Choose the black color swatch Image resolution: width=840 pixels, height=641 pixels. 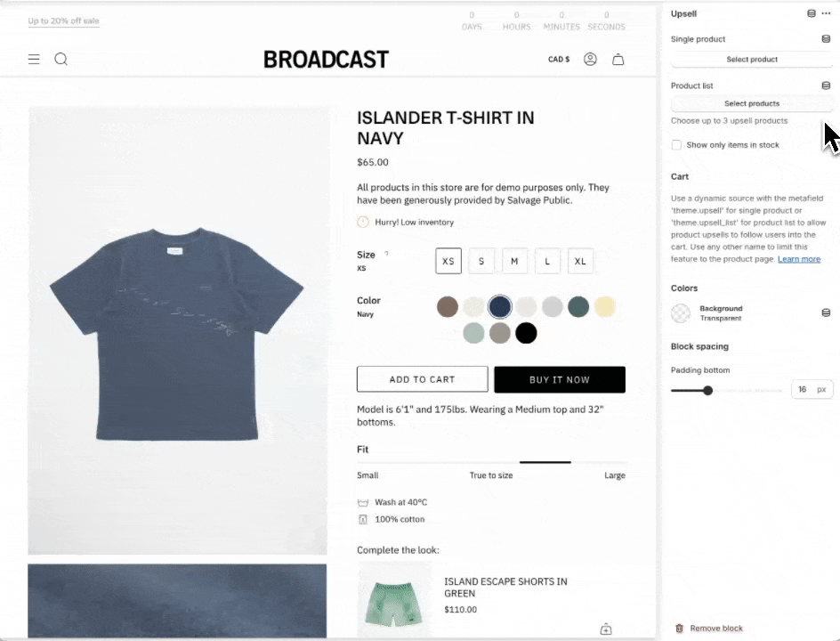click(x=526, y=333)
